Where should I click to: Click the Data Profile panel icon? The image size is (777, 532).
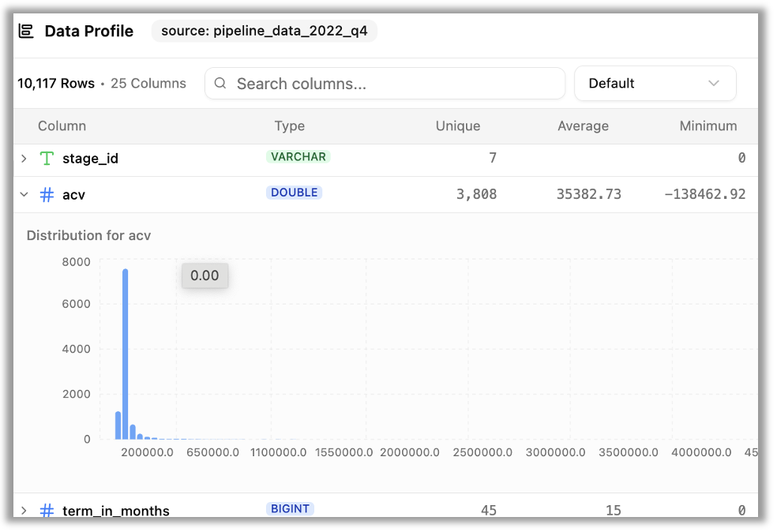(x=26, y=32)
